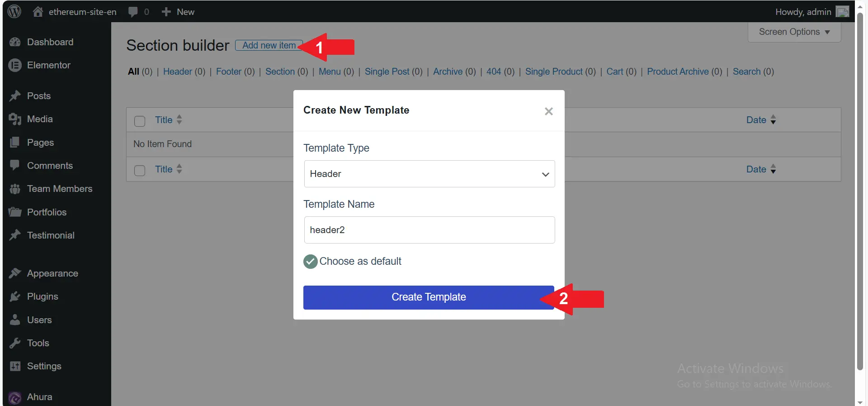Click the Portfolios folder icon
The image size is (868, 406).
click(x=15, y=212)
